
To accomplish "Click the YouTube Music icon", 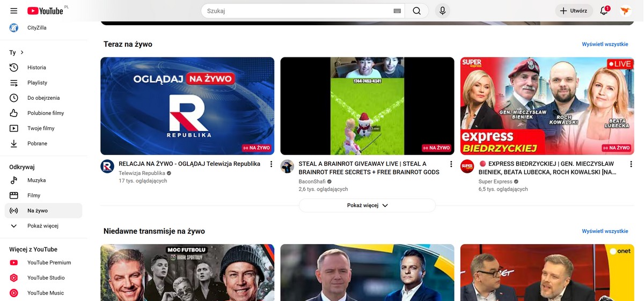I will tap(14, 293).
